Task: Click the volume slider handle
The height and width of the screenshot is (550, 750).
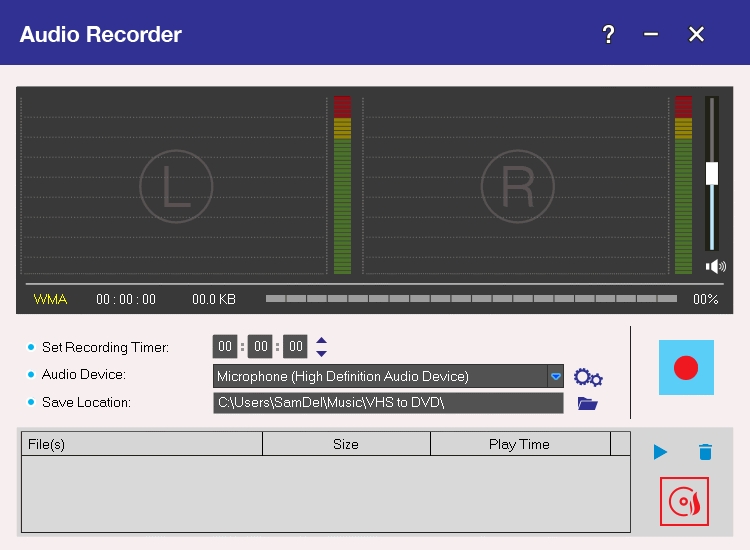Action: [712, 173]
